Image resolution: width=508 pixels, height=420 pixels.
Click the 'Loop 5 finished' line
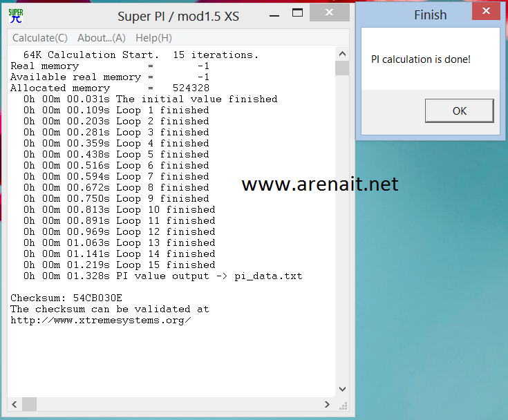click(x=116, y=154)
